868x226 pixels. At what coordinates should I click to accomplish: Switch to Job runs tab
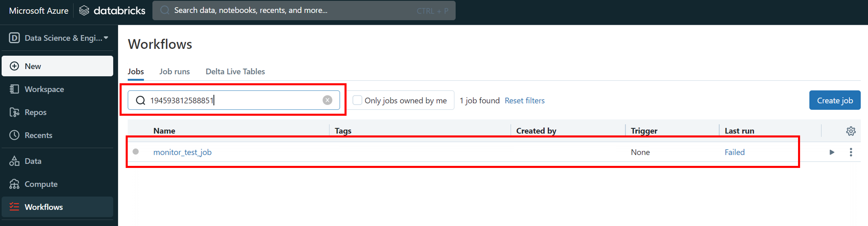pyautogui.click(x=174, y=72)
